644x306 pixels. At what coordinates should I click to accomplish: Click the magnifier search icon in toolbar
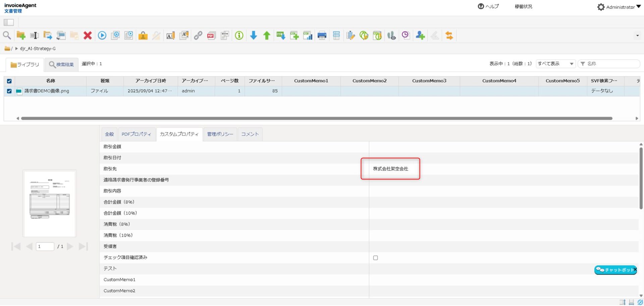[7, 35]
